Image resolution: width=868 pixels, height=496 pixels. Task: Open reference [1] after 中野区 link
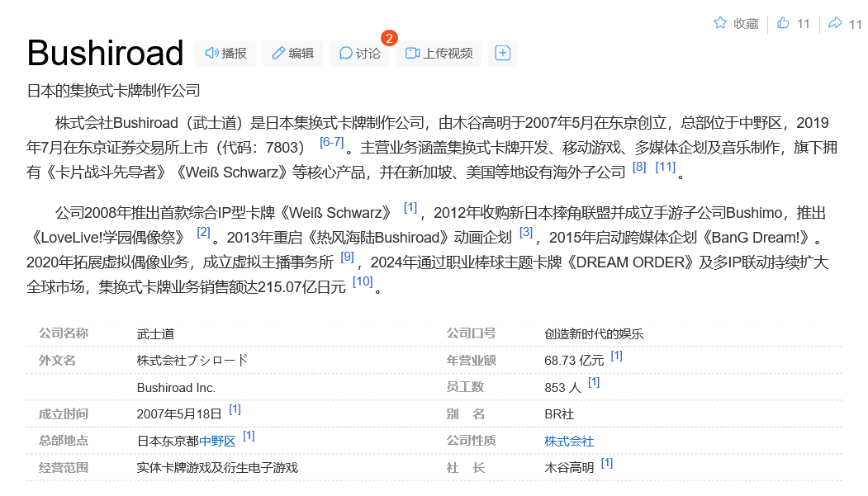(249, 436)
